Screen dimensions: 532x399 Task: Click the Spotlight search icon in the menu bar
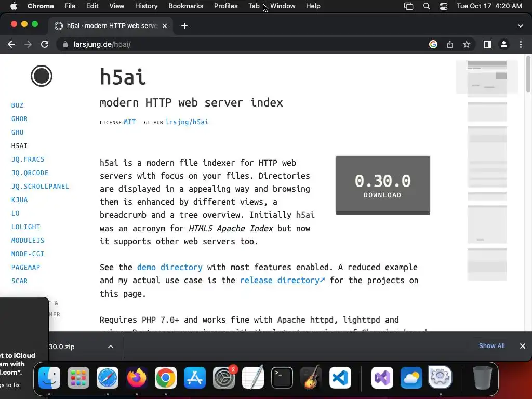point(427,6)
